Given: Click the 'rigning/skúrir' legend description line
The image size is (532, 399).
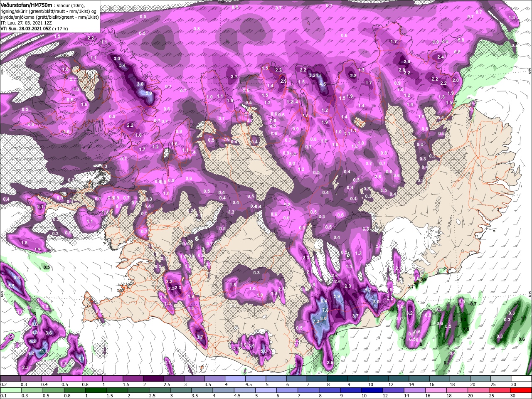Looking at the screenshot, I should coord(49,11).
